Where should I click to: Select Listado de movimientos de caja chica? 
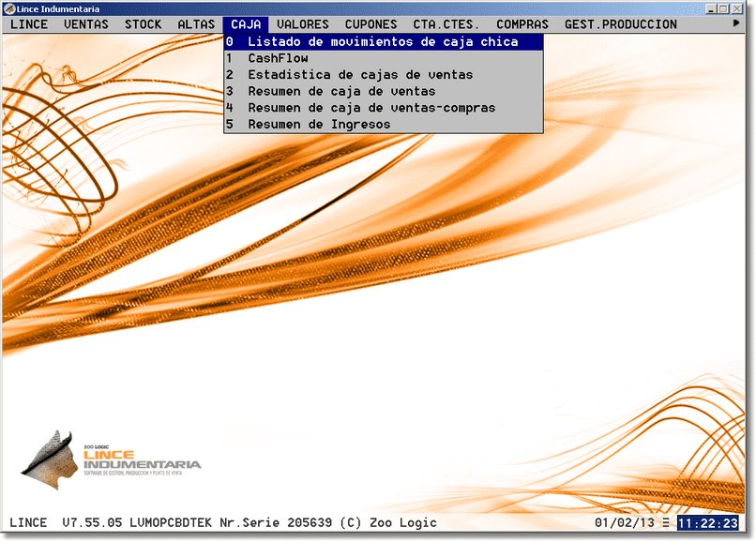[384, 41]
